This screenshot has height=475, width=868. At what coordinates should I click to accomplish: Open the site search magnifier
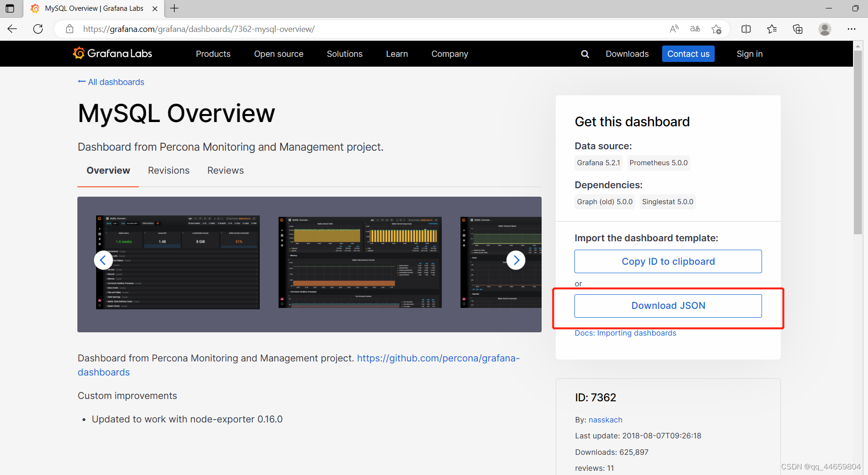pyautogui.click(x=585, y=54)
